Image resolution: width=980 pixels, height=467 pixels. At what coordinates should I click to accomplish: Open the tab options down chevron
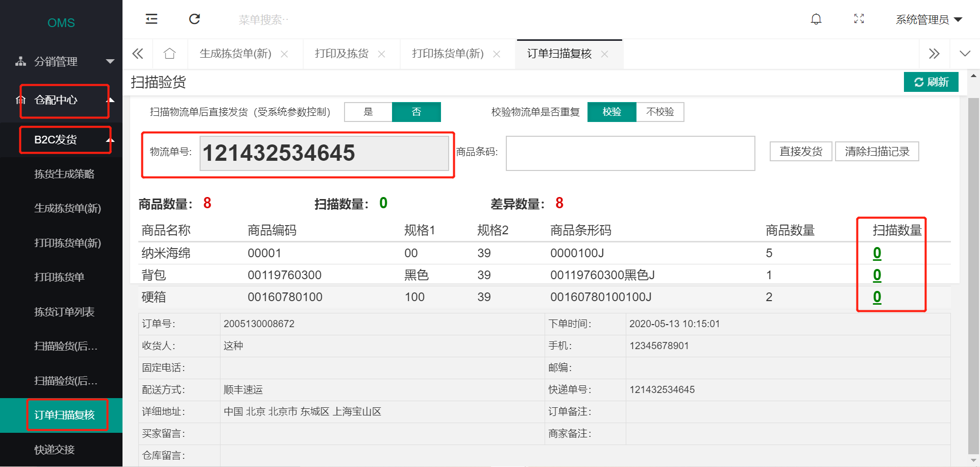pyautogui.click(x=965, y=54)
